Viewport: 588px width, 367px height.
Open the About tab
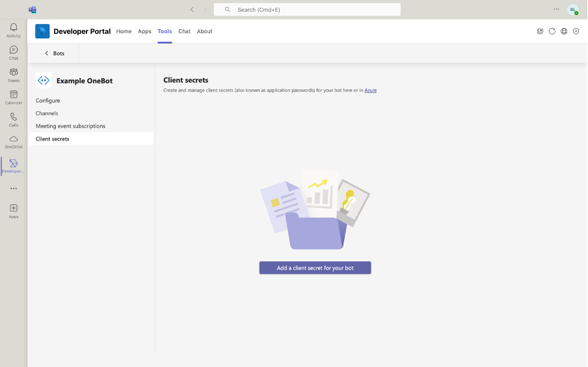point(204,31)
